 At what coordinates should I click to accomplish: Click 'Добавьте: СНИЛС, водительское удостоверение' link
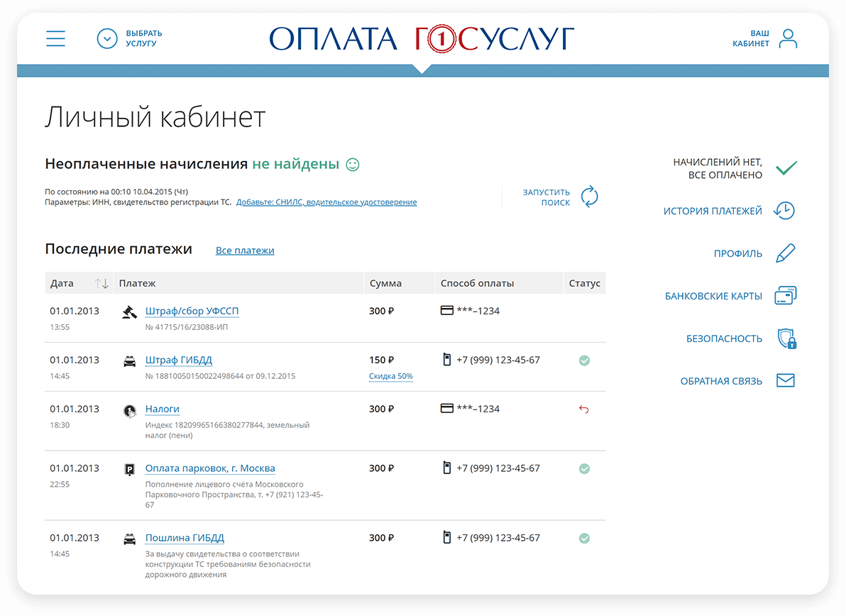point(326,202)
